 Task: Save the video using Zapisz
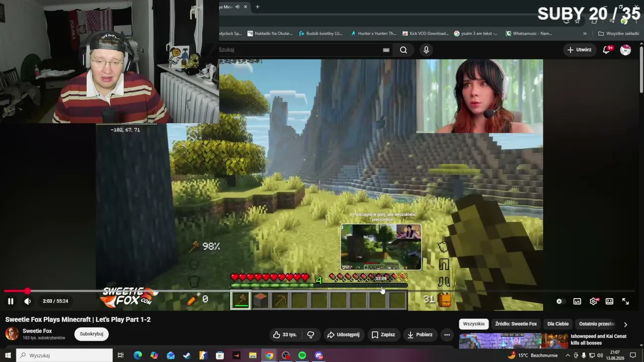click(383, 335)
